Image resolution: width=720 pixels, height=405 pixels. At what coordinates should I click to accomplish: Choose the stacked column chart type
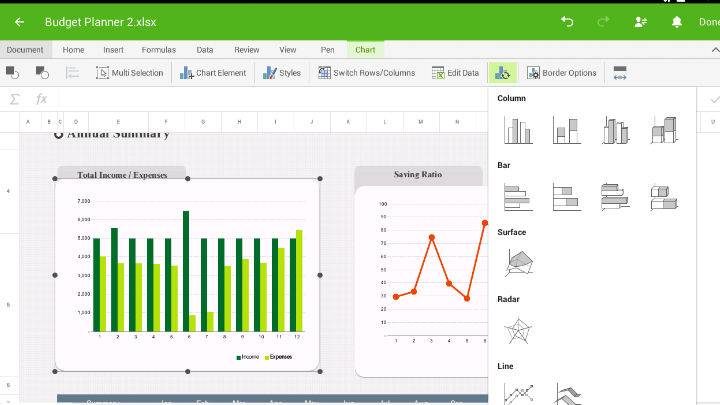point(566,130)
